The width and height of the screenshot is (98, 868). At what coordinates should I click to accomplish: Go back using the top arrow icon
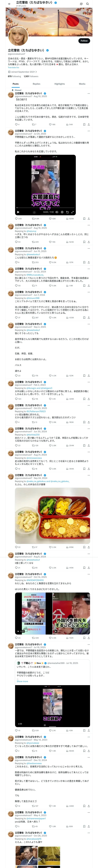click(x=9, y=4)
